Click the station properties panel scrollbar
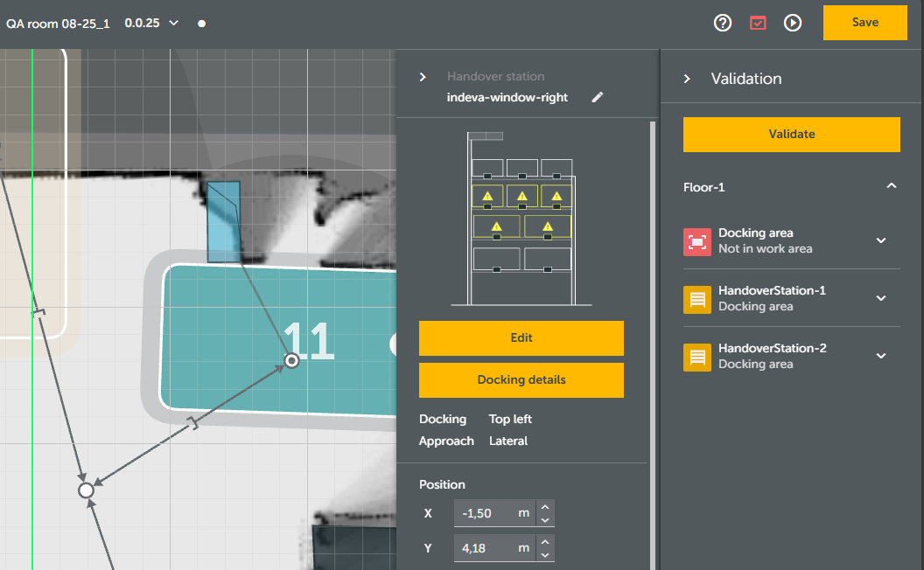 653,345
